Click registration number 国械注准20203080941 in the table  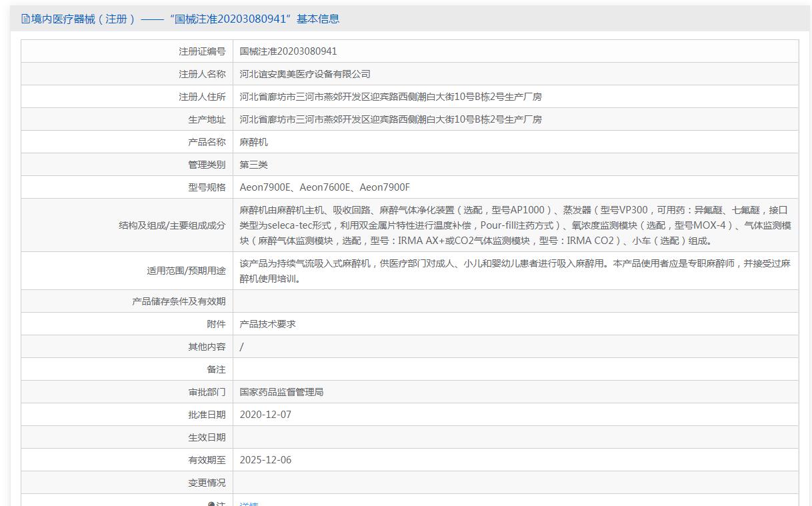pyautogui.click(x=288, y=51)
